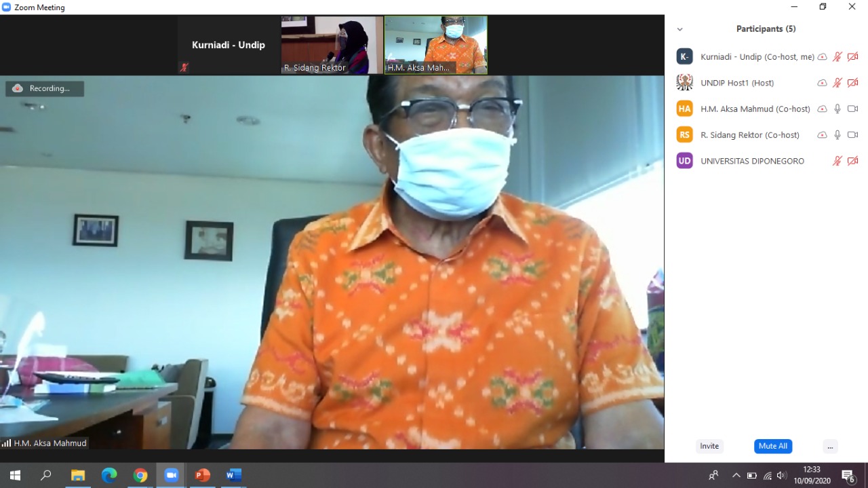The height and width of the screenshot is (488, 868).
Task: Click R. Sidang Rektor's microphone icon
Action: pos(837,135)
